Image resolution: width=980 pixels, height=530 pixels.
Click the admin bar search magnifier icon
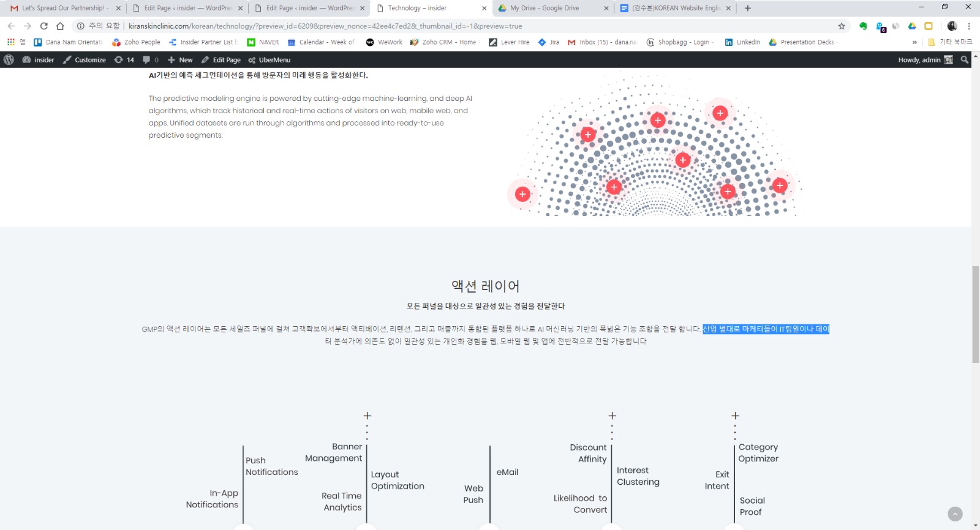(x=965, y=59)
